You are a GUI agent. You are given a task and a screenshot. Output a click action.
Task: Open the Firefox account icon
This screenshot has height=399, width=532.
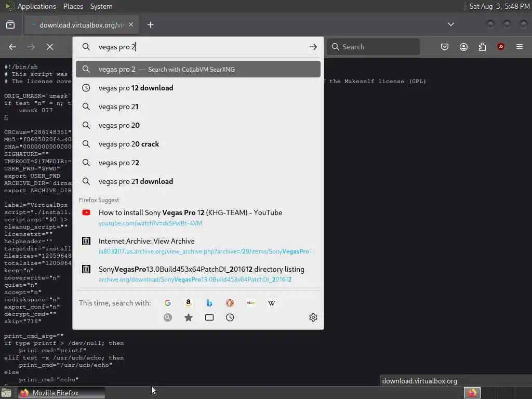(x=463, y=47)
